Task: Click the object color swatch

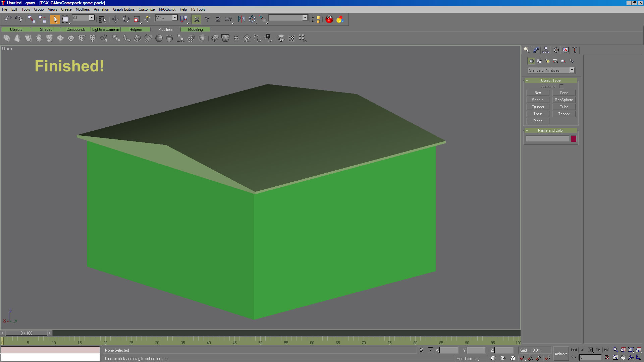Action: pyautogui.click(x=574, y=139)
